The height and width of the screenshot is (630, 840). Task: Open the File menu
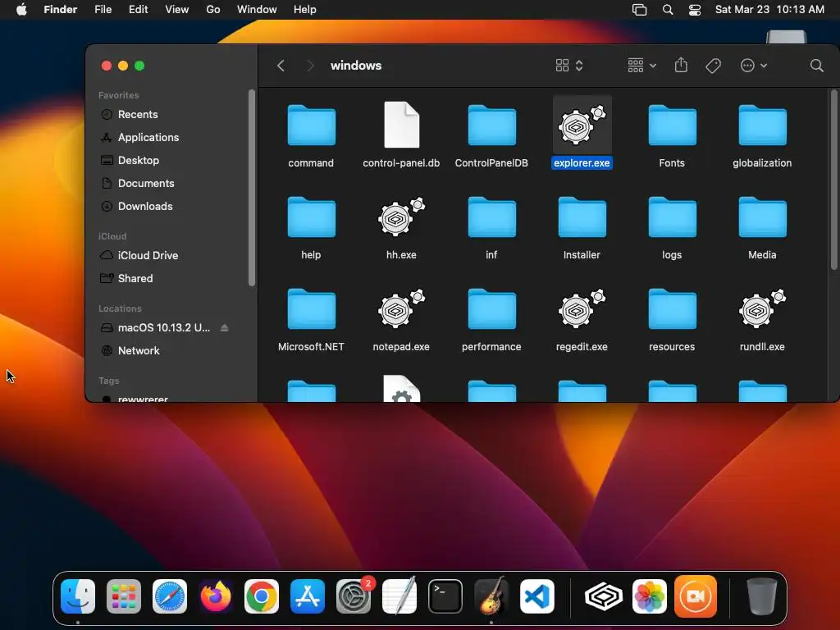point(103,10)
